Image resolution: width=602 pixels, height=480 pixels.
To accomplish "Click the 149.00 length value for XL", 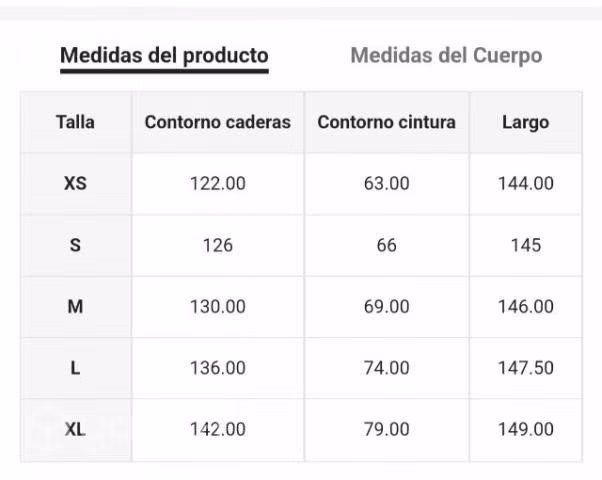I will tap(526, 429).
